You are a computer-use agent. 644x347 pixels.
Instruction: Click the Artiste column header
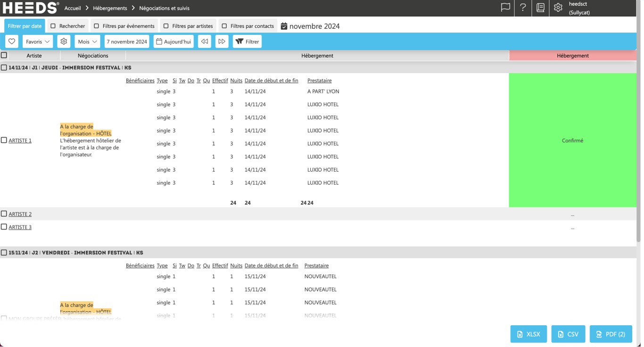point(34,56)
